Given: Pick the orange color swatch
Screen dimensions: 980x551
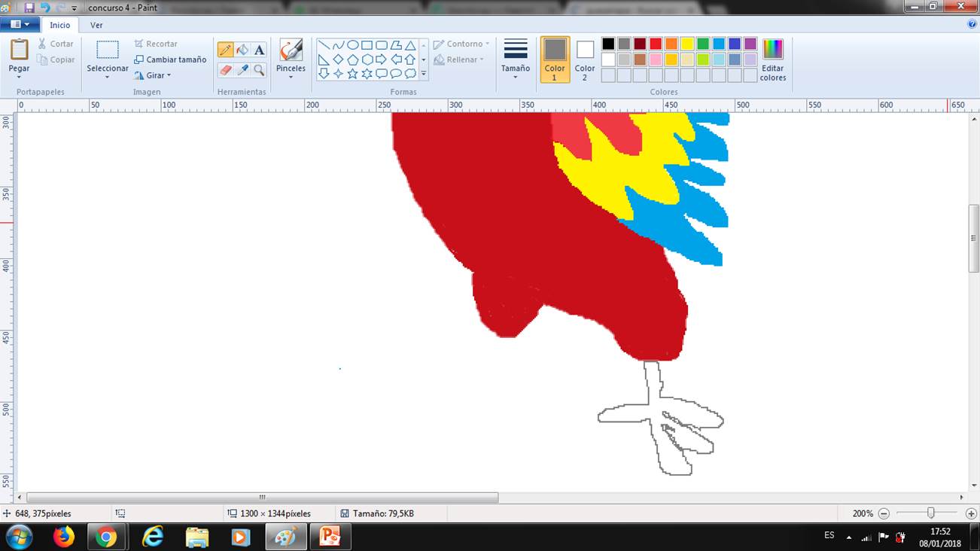Looking at the screenshot, I should click(x=671, y=44).
